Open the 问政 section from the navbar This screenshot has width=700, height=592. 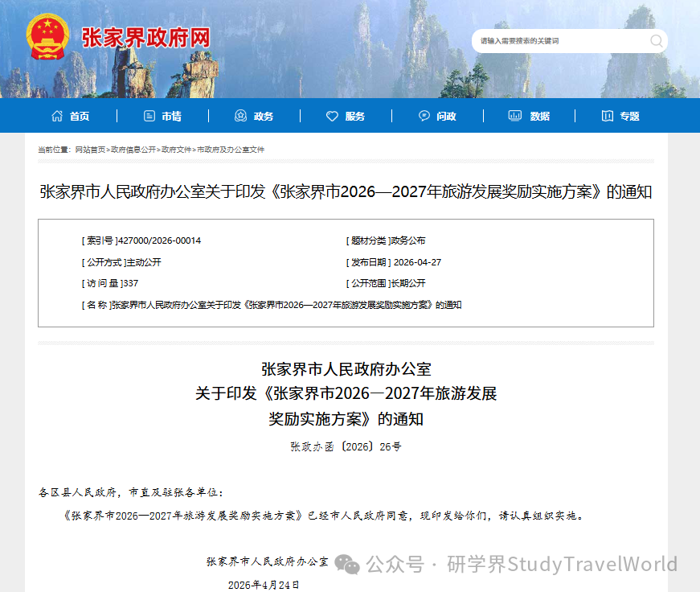click(447, 116)
